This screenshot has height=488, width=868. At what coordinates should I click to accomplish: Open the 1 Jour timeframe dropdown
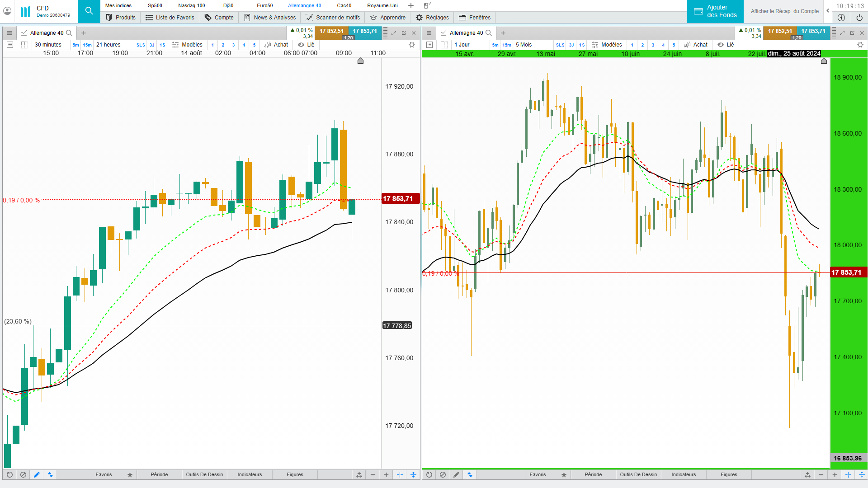tap(462, 45)
